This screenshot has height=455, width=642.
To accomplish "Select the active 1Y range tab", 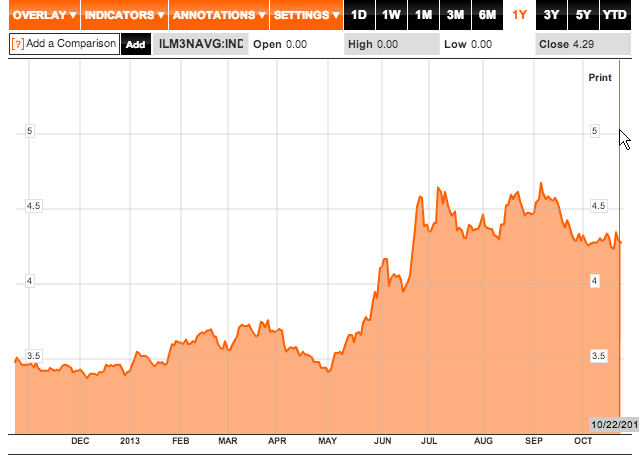I will point(519,15).
